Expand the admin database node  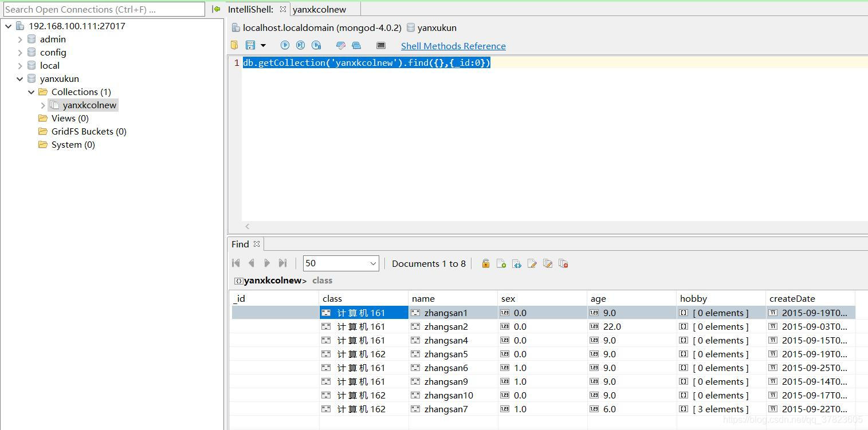20,39
